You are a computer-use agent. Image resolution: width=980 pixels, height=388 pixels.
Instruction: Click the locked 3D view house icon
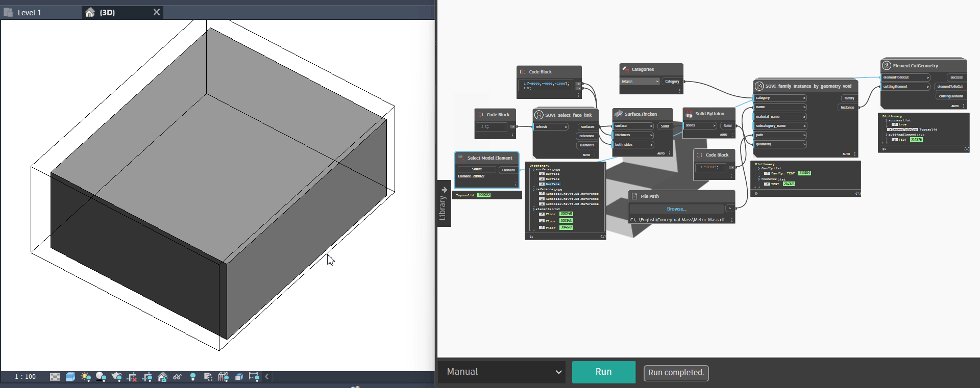point(162,377)
